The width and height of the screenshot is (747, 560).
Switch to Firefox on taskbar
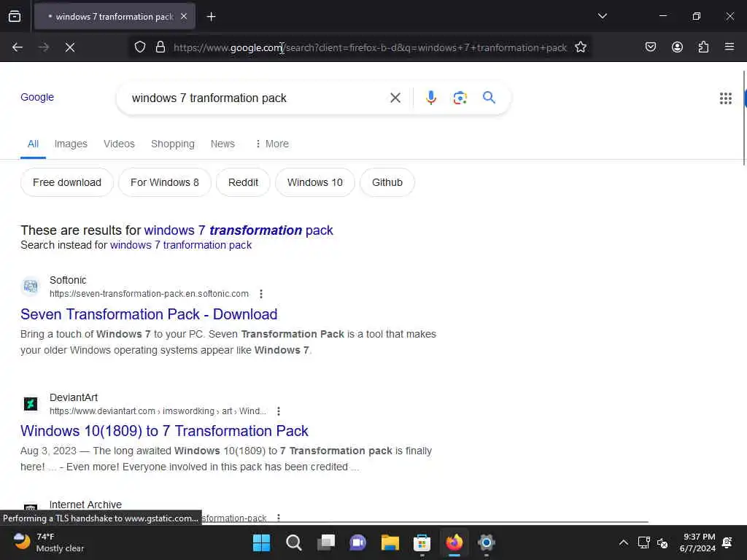point(454,542)
